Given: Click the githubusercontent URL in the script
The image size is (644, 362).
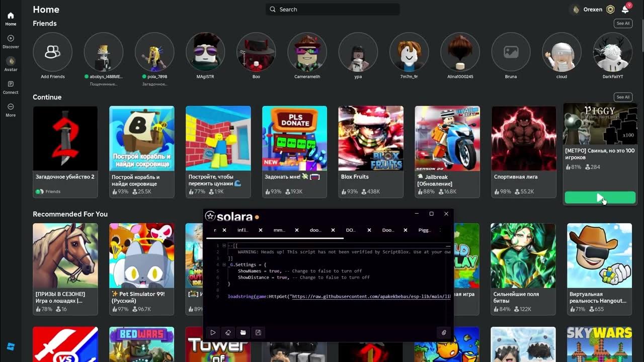Looking at the screenshot, I should 371,297.
